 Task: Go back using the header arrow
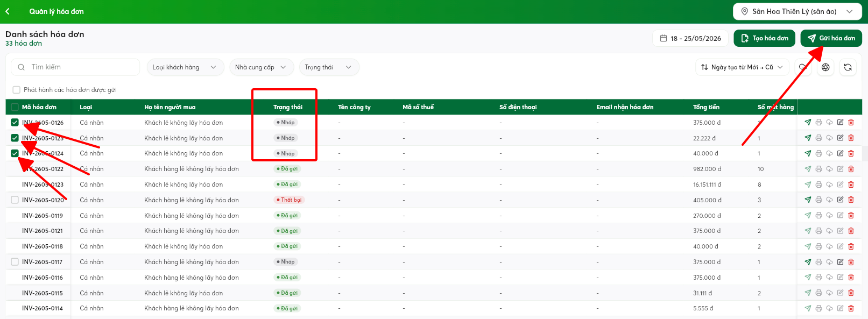coord(8,11)
